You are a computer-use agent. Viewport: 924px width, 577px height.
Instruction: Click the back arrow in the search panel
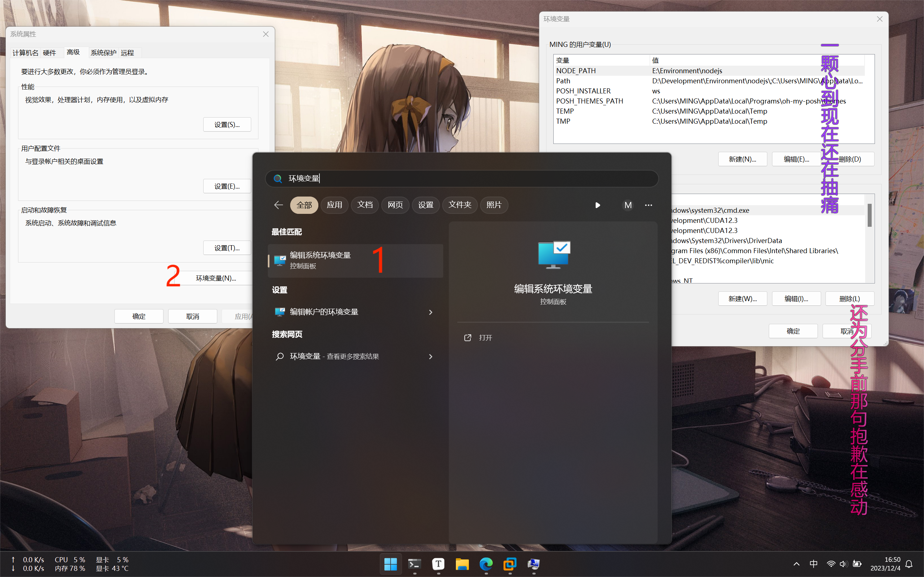[x=278, y=205]
